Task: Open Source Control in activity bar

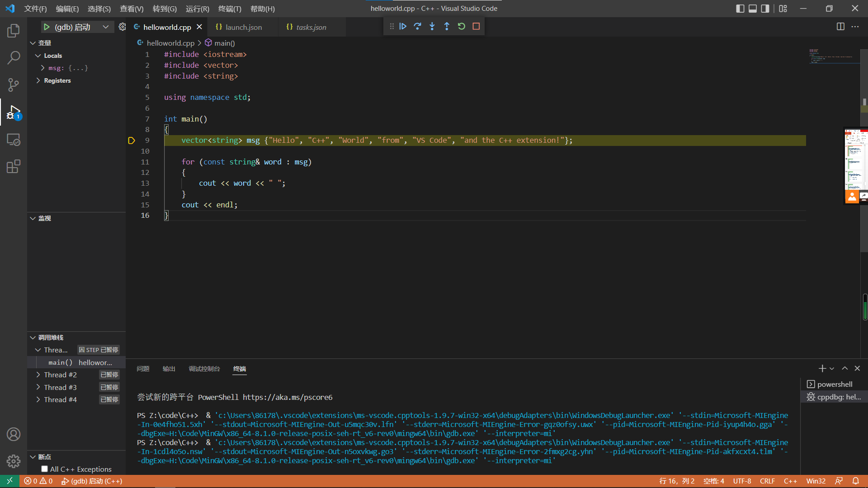Action: (14, 84)
